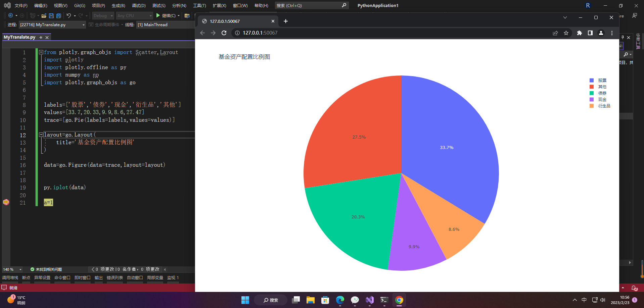Click the 未找到相关问题 status indicator
The image size is (644, 308).
click(x=46, y=269)
